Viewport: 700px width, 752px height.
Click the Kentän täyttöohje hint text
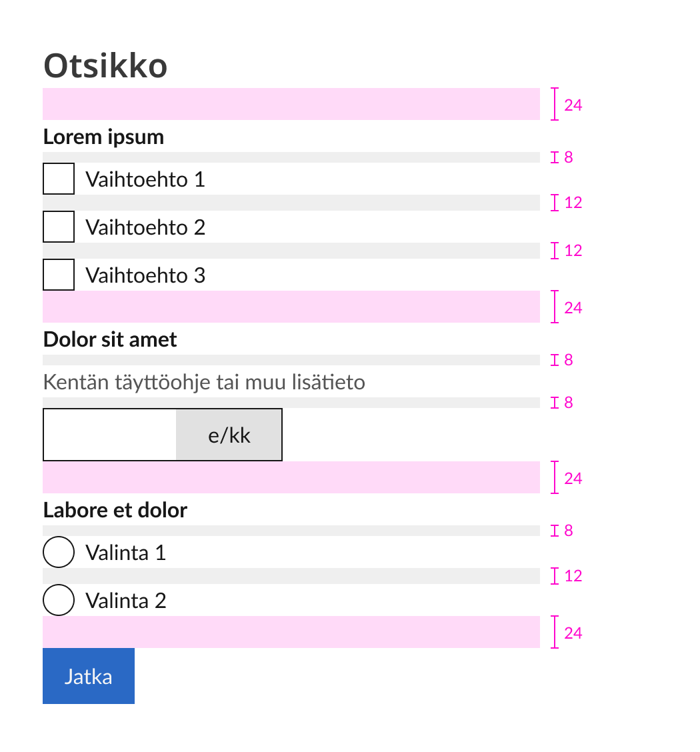coord(204,382)
